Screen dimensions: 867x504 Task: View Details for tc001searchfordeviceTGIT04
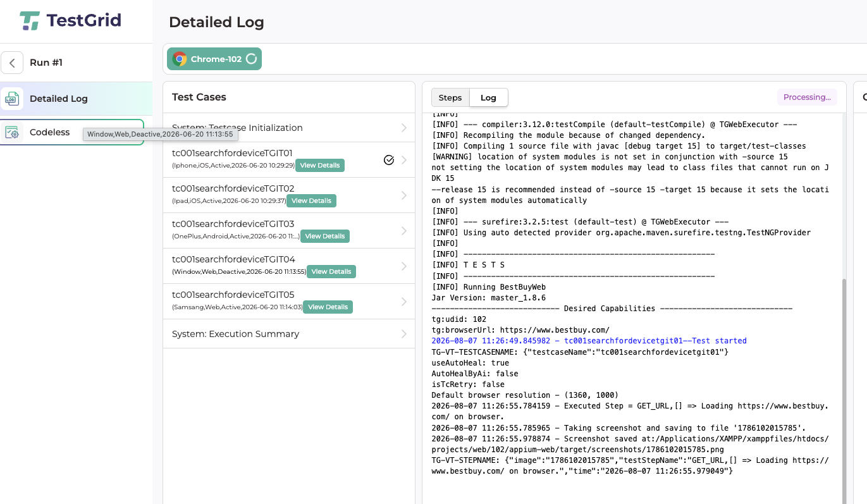point(331,271)
